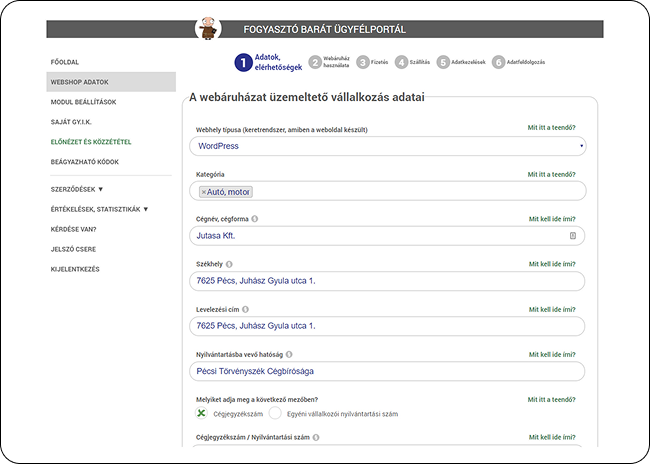
Task: Remove the Autó, motor category tag
Action: click(204, 191)
